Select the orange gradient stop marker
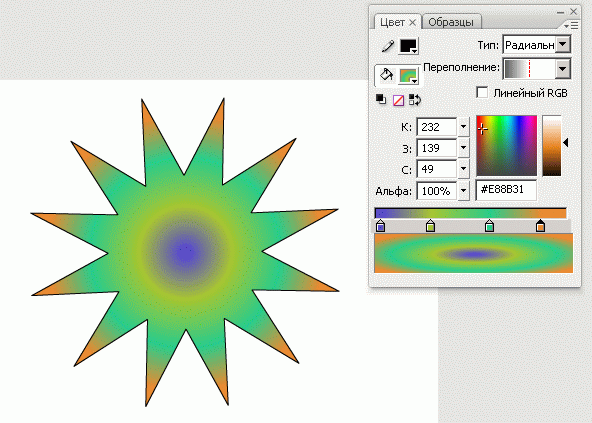 click(x=540, y=225)
